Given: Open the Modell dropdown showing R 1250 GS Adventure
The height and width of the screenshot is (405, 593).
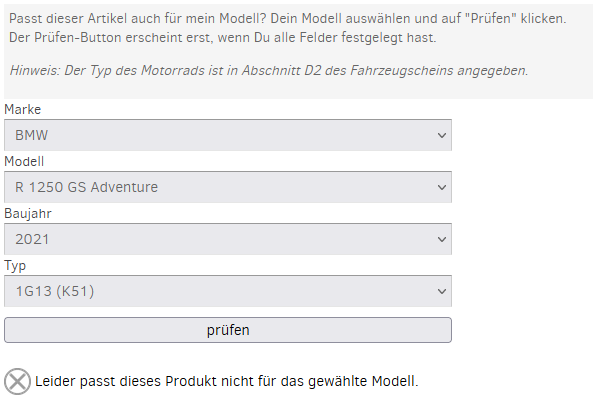Looking at the screenshot, I should [x=228, y=187].
